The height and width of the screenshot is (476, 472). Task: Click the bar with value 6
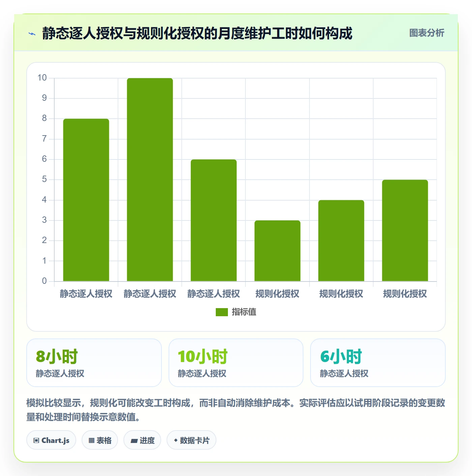click(x=214, y=220)
